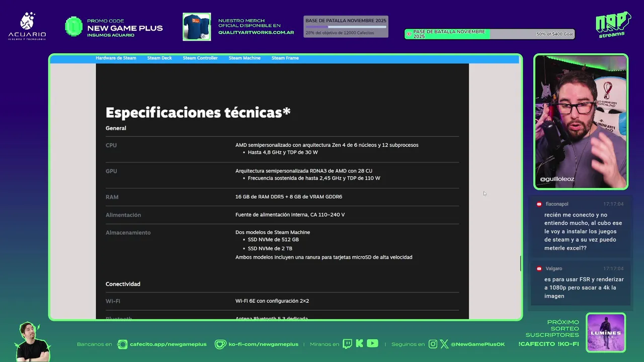Viewport: 644px width, 362px height.
Task: Open the Lumines sorteo thumbnail
Action: [x=606, y=333]
